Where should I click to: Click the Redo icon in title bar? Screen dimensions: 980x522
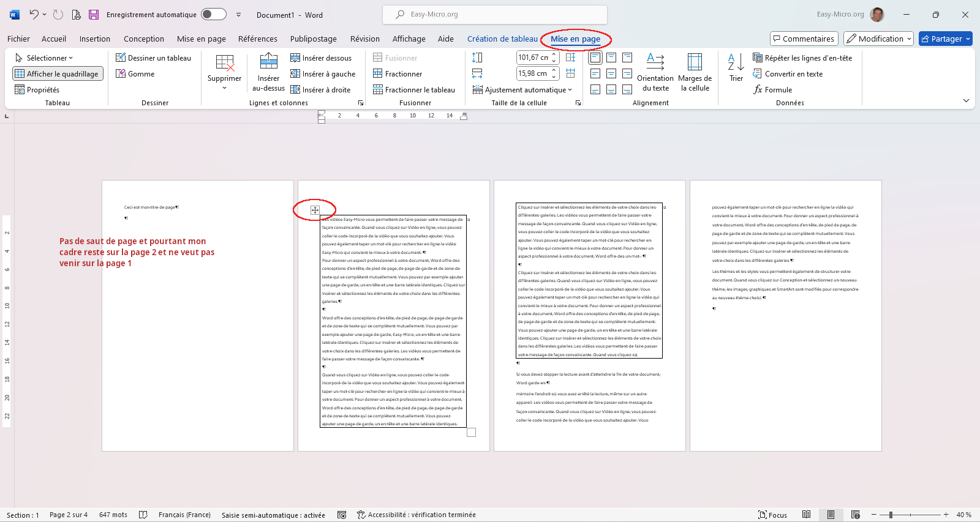[58, 15]
